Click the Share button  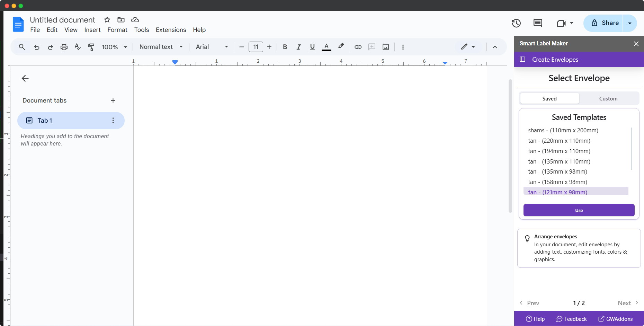603,23
